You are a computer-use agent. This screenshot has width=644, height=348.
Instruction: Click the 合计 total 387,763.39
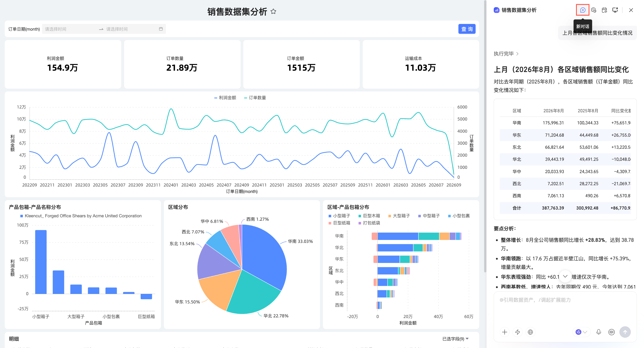click(553, 208)
